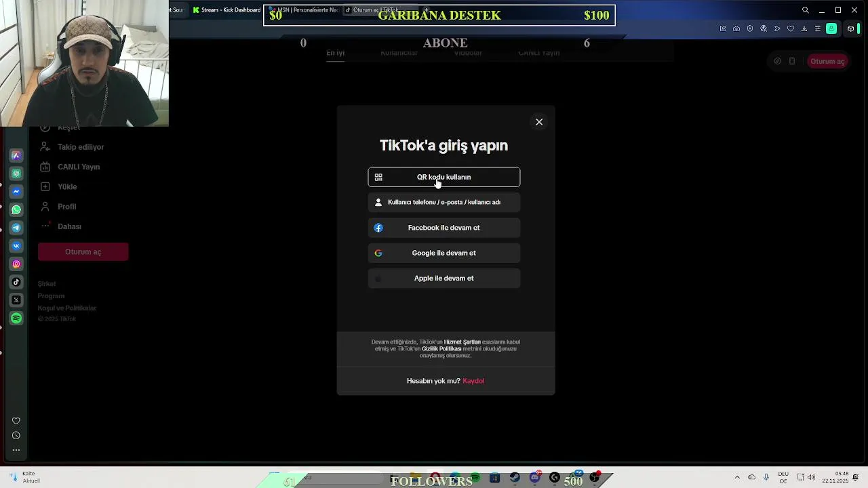Click the phone app icon near Oturum aç
The height and width of the screenshot is (488, 868).
791,61
